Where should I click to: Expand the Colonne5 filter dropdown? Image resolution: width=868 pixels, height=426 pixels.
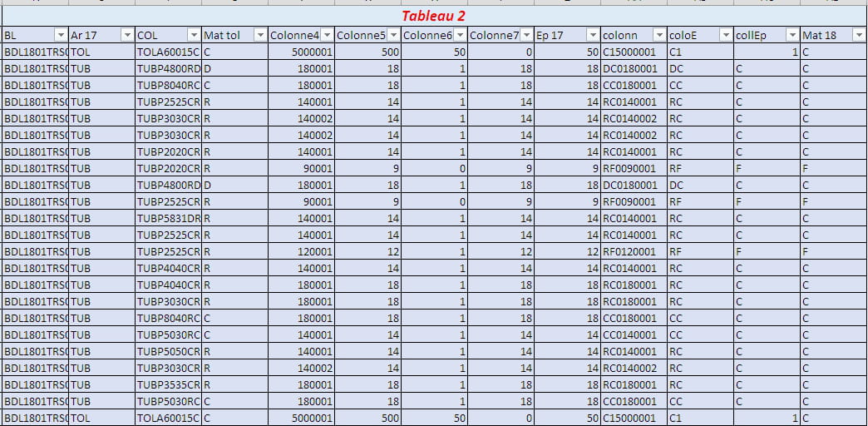pos(393,35)
